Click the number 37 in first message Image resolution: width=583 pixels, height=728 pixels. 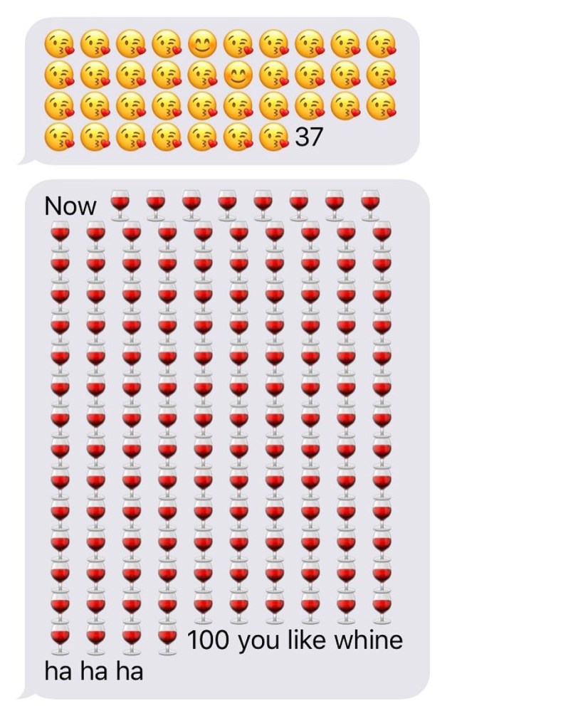[x=309, y=137]
